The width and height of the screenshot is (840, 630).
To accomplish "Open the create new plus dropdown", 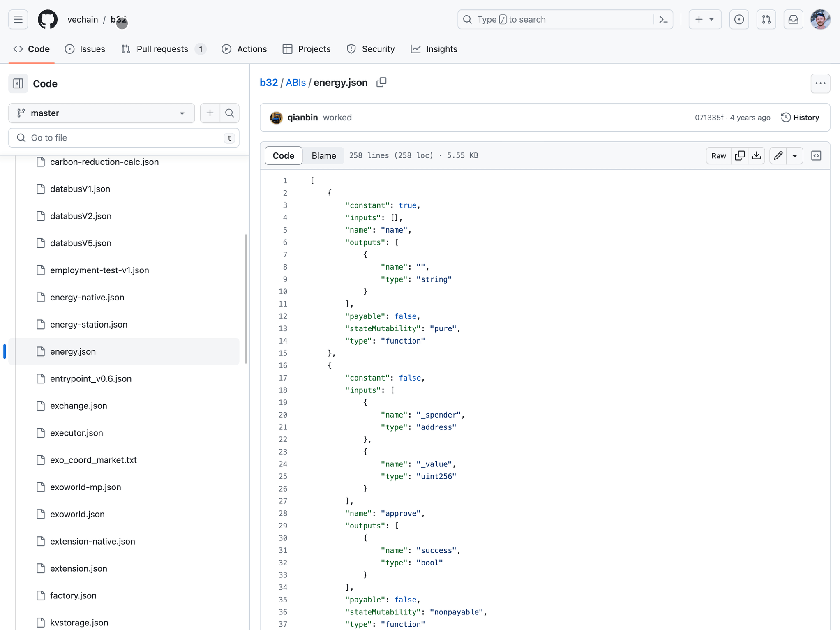I will pyautogui.click(x=705, y=19).
